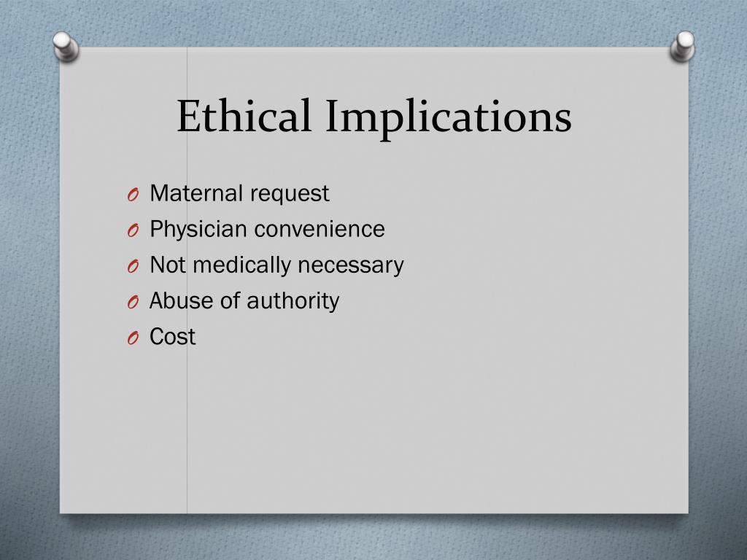747x560 pixels.
Task: Click the 'Physician convenience' bullet text
Action: tap(267, 229)
